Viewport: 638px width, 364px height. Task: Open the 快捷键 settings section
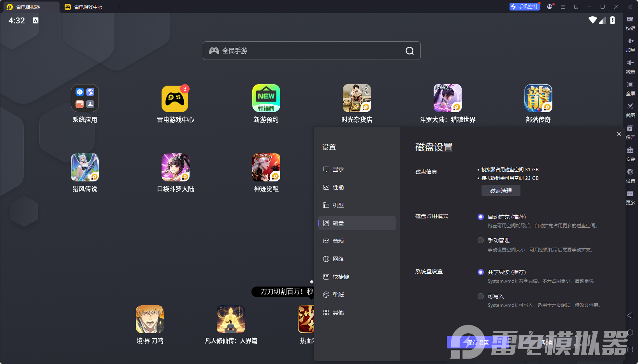coord(357,277)
